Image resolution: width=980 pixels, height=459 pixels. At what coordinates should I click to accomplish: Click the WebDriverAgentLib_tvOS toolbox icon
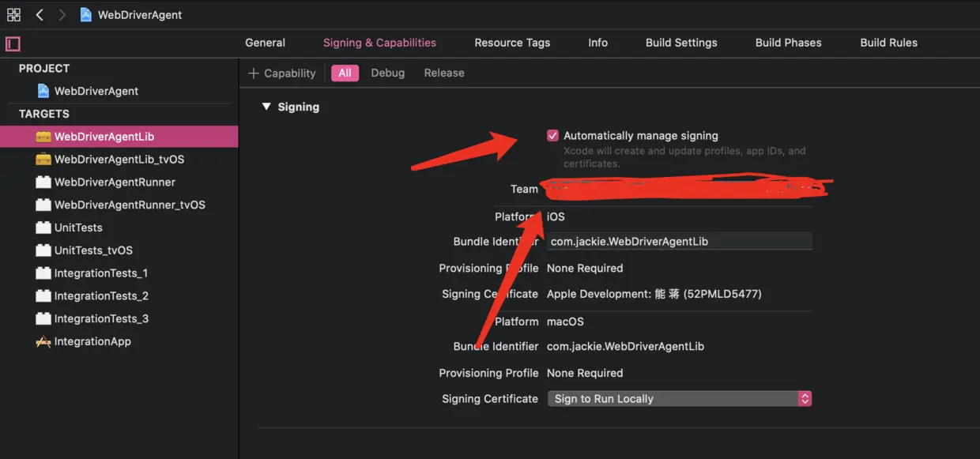tap(43, 160)
